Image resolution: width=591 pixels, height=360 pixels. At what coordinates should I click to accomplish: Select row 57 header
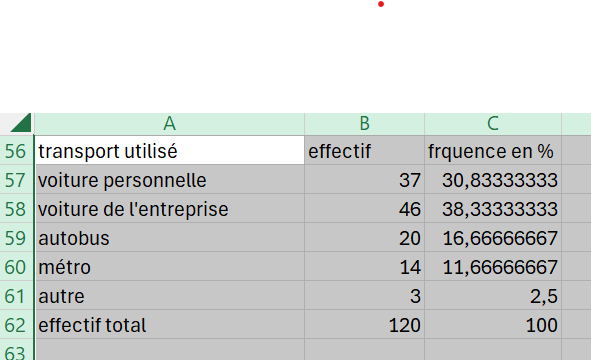pos(16,180)
